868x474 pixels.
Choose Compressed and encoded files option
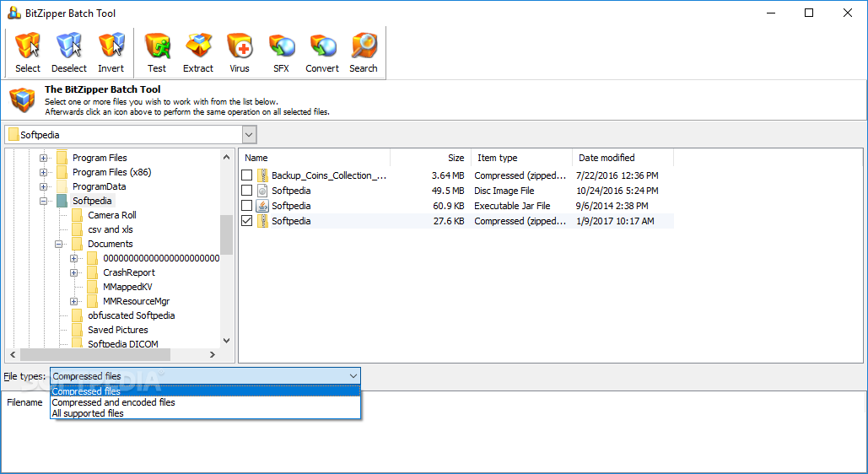(205, 402)
